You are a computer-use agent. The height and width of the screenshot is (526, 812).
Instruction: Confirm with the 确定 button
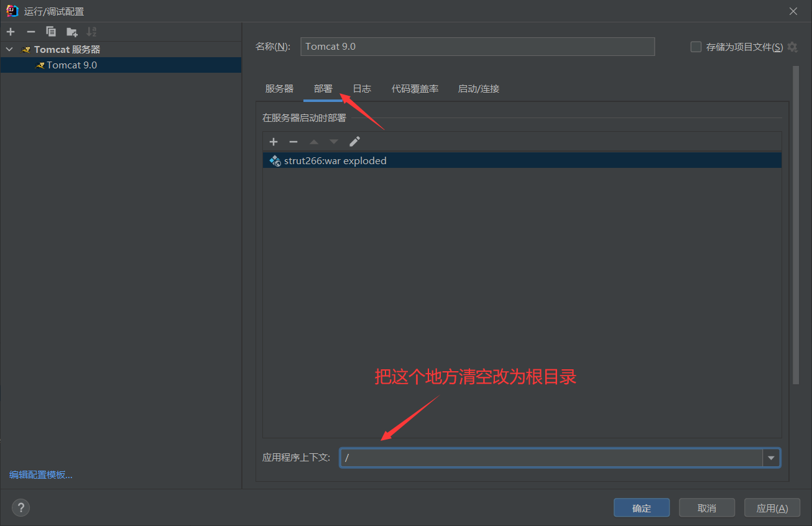click(x=642, y=508)
